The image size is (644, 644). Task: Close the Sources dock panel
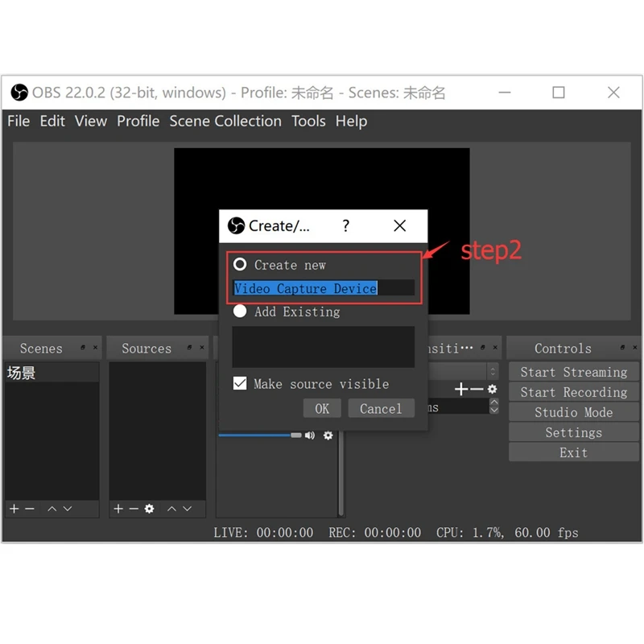[202, 348]
